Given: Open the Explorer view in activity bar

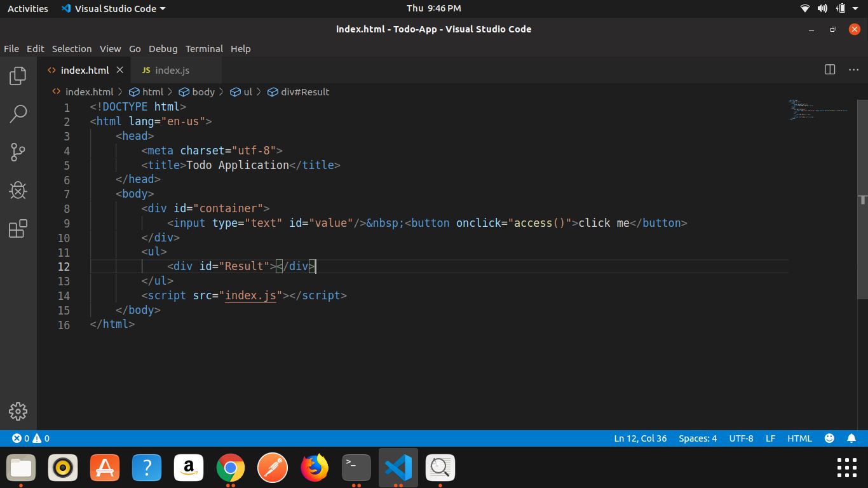Looking at the screenshot, I should point(18,76).
